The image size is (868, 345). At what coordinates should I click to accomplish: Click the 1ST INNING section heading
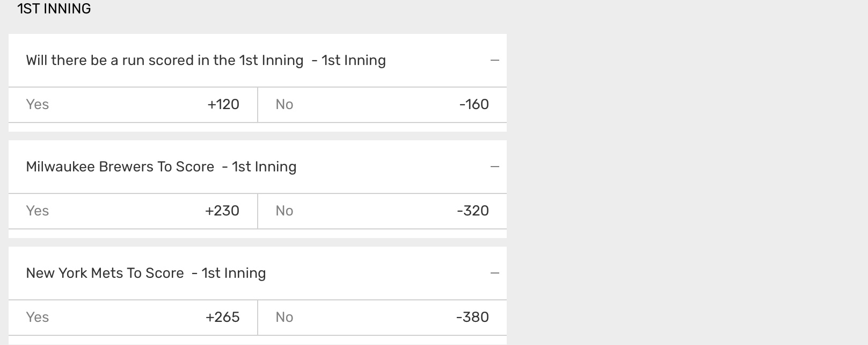click(x=54, y=9)
